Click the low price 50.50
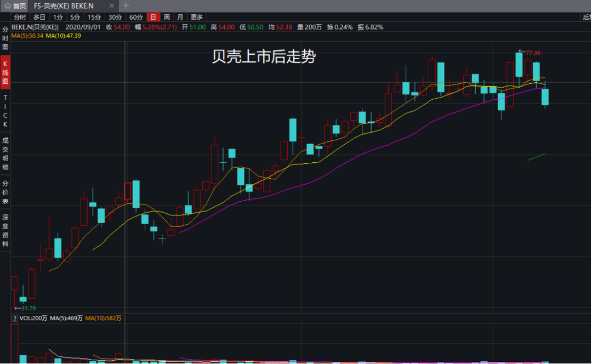Image resolution: width=592 pixels, height=364 pixels. coord(255,27)
